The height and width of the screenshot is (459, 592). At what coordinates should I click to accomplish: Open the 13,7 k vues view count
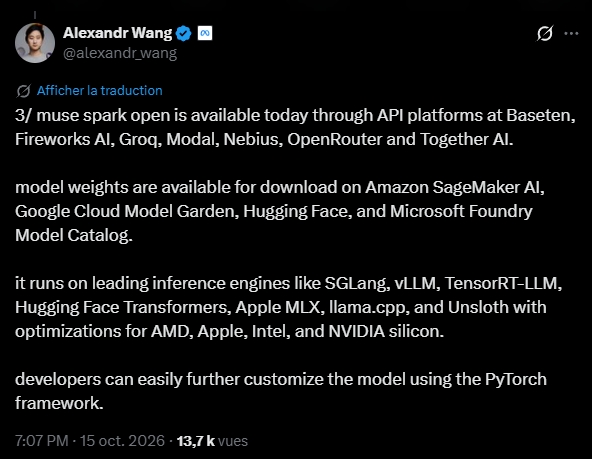212,441
